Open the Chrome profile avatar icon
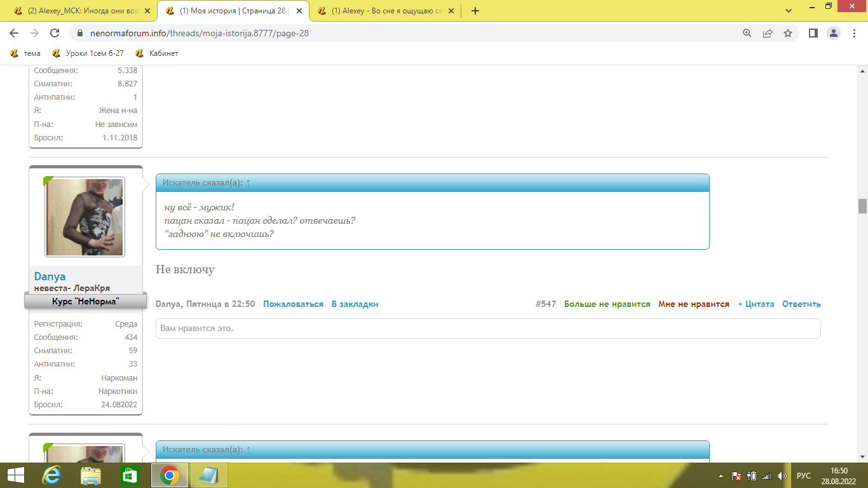The height and width of the screenshot is (488, 868). [834, 33]
